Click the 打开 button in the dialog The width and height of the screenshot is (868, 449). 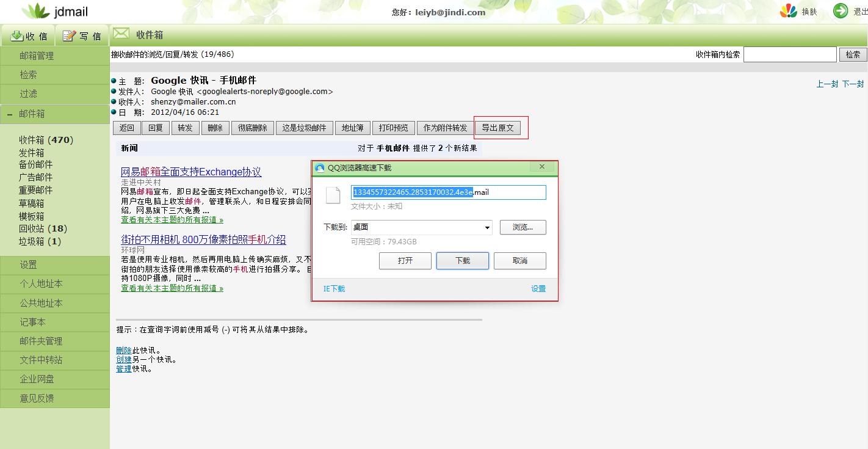pos(405,261)
